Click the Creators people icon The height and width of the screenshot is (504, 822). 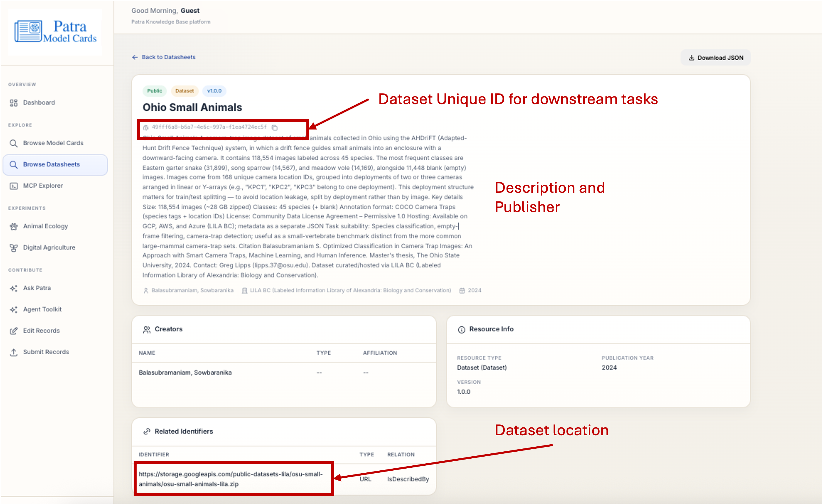click(x=147, y=330)
